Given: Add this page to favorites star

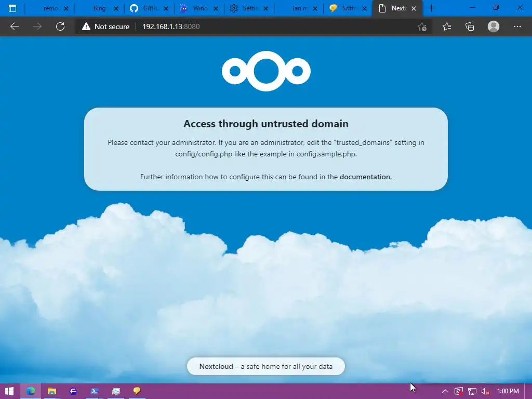Looking at the screenshot, I should pos(422,26).
